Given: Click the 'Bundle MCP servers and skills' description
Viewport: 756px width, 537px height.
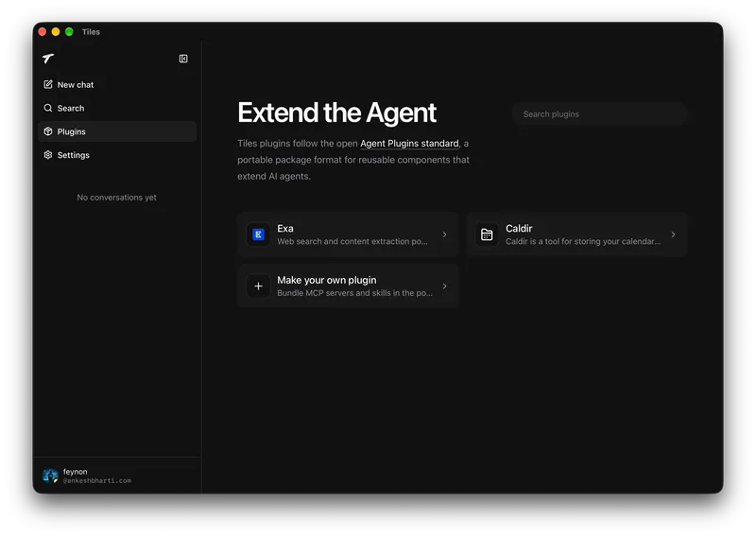Looking at the screenshot, I should tap(354, 293).
